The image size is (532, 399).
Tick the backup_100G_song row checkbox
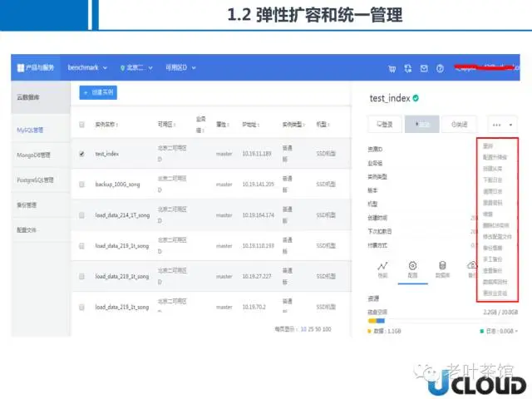pos(81,185)
